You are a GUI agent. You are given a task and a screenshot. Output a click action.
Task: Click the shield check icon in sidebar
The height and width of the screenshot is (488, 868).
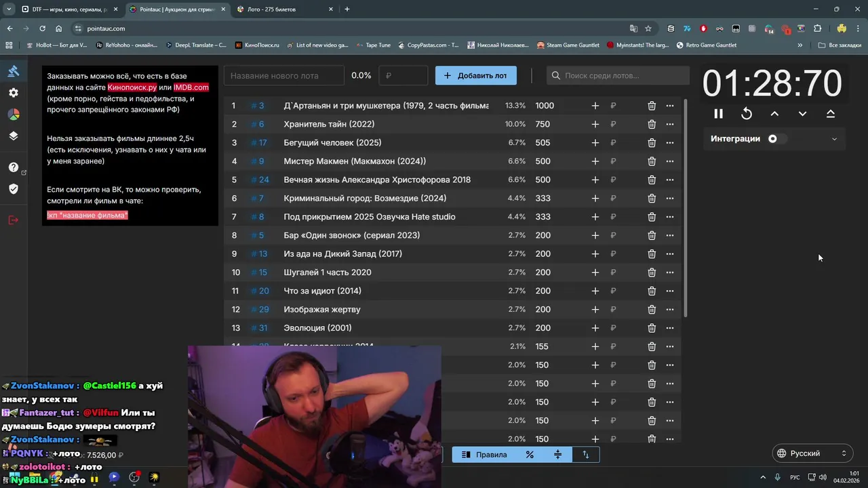click(14, 188)
